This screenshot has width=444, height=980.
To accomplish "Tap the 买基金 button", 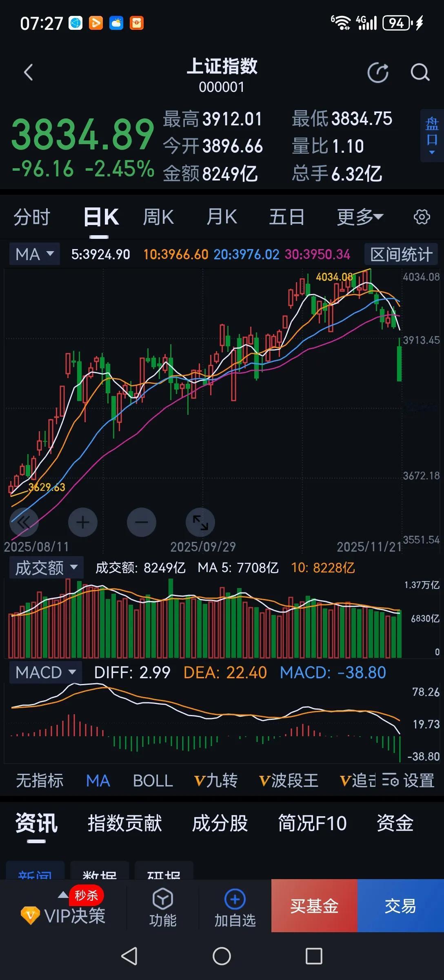I will click(x=314, y=906).
